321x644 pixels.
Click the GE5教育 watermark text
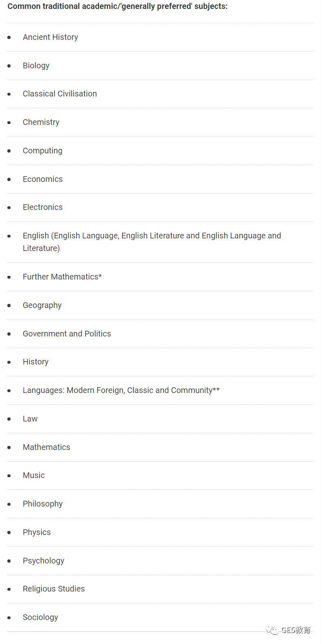click(x=296, y=630)
